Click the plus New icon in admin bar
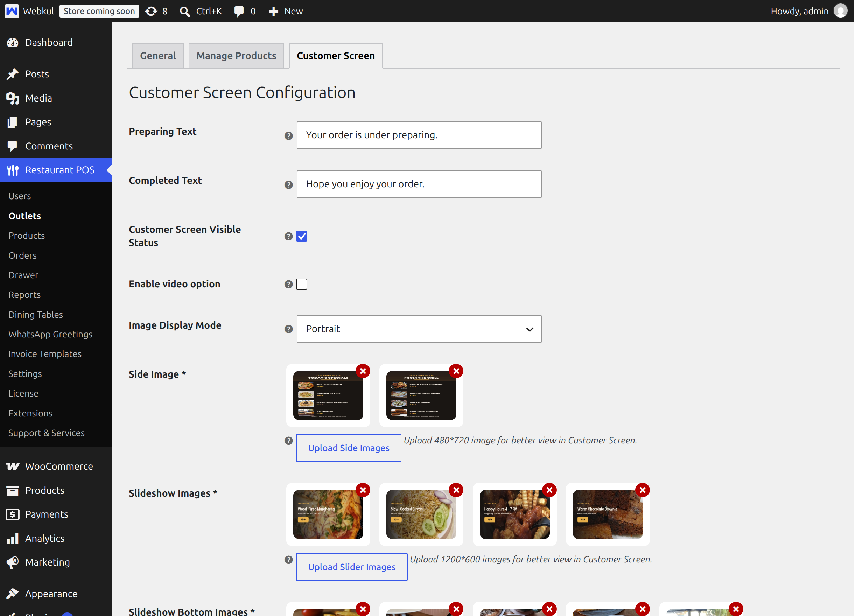 pyautogui.click(x=273, y=11)
